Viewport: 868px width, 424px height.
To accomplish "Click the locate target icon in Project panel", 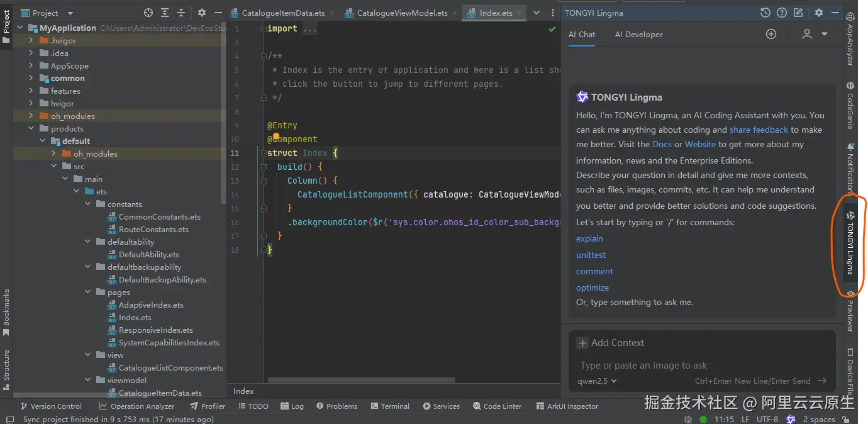I will point(148,13).
